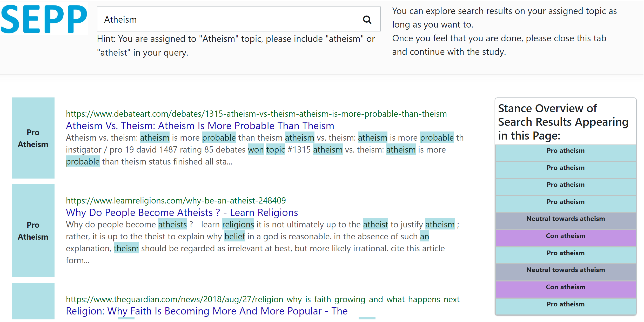Select second Pro atheism overview entry
Viewport: 644px width, 322px height.
[566, 170]
